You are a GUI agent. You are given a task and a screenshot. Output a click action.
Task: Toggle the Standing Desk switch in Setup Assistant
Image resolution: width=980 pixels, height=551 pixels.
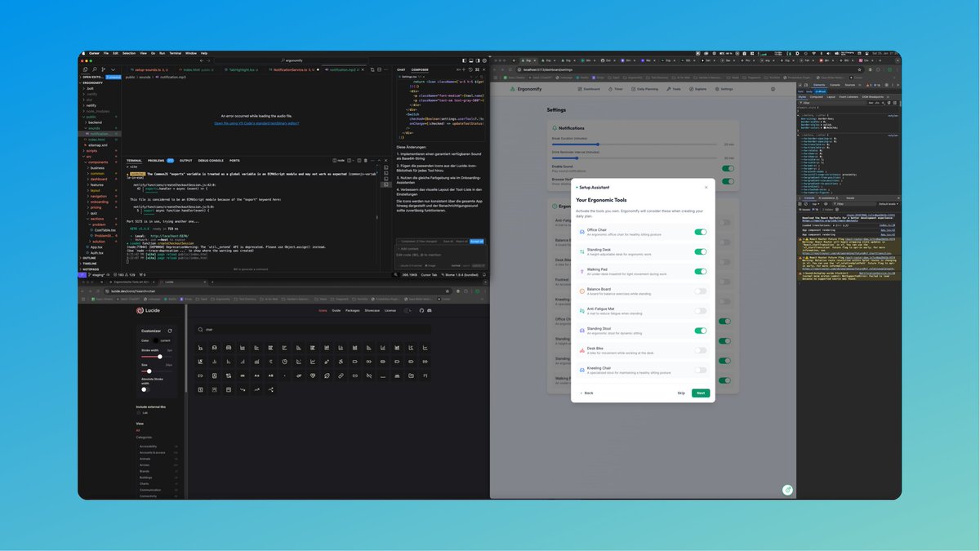(x=701, y=251)
